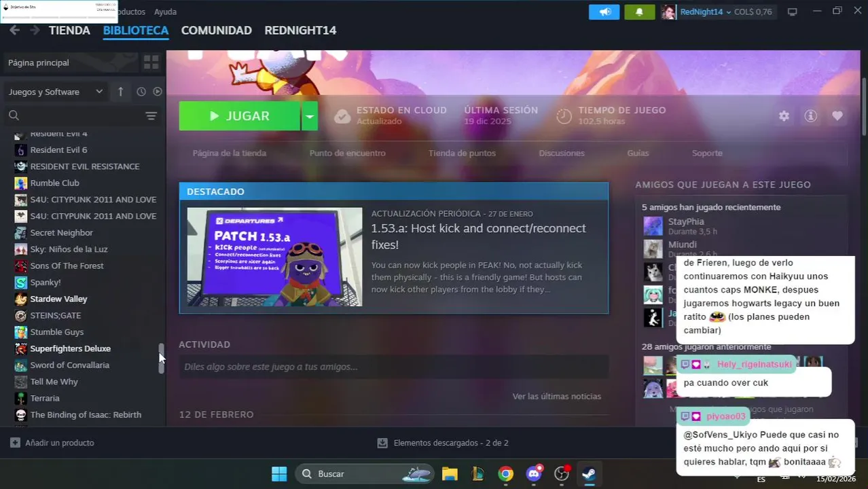
Task: Switch library to grid collections view
Action: pos(151,62)
